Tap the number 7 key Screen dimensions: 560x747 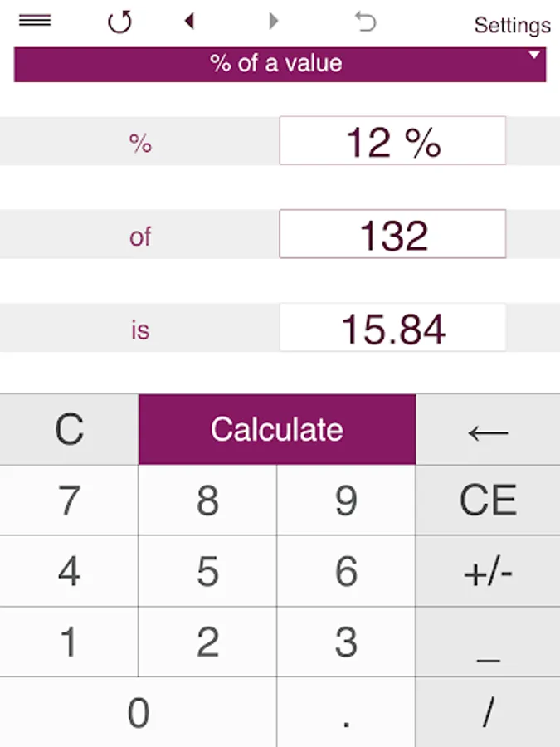[69, 500]
